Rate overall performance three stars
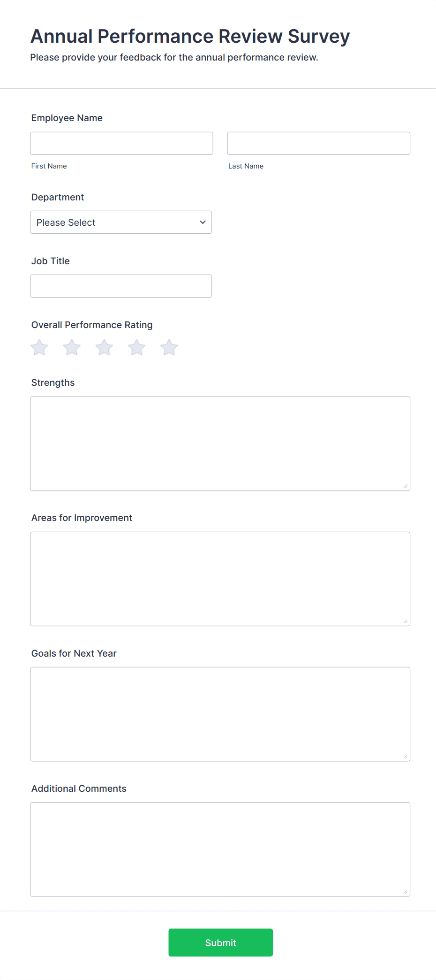This screenshot has height=980, width=436. (x=104, y=347)
